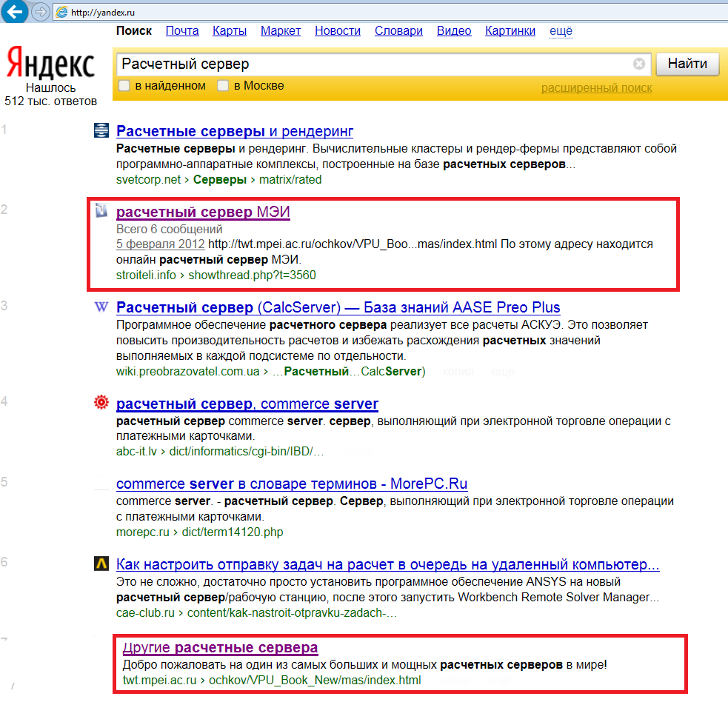Open the Новости service tab
This screenshot has height=702, width=728.
[338, 30]
